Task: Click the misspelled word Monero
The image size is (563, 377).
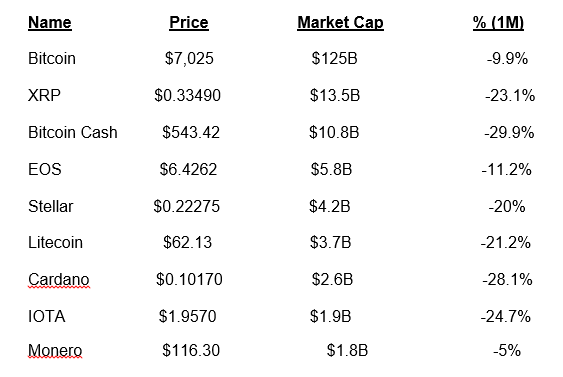Action: (x=55, y=350)
